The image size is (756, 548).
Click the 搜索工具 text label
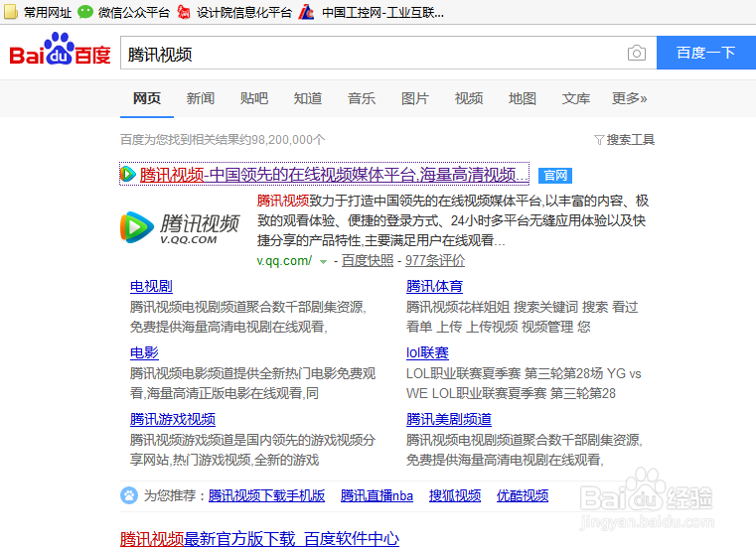(630, 140)
